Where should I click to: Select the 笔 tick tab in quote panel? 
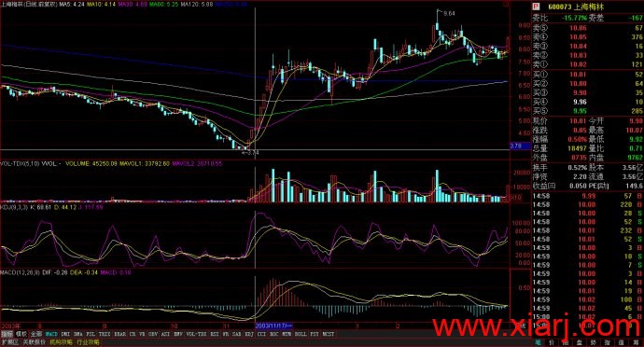pos(539,342)
